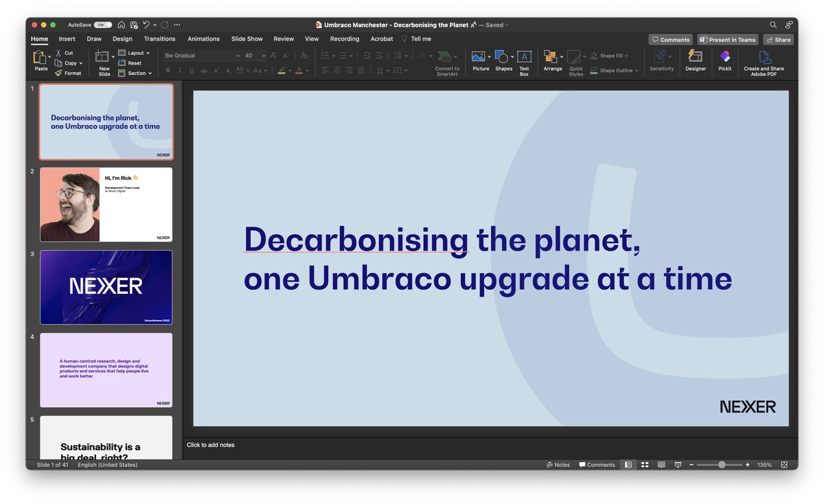Click the Decrease Font Size icon
Viewport: 824px width, 504px height.
(286, 56)
